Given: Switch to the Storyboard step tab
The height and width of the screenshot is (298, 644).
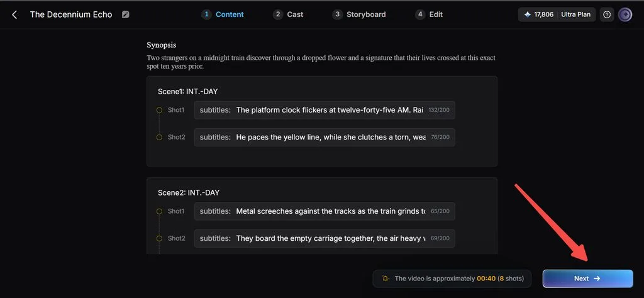Looking at the screenshot, I should 359,14.
